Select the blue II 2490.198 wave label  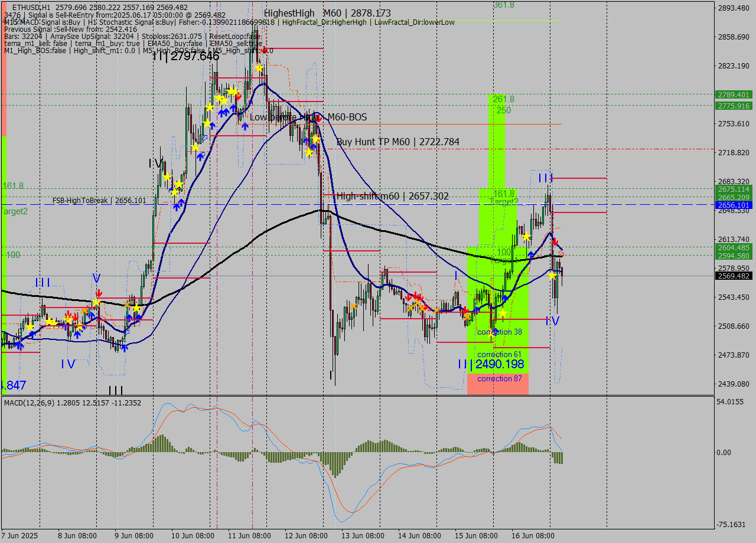click(491, 365)
